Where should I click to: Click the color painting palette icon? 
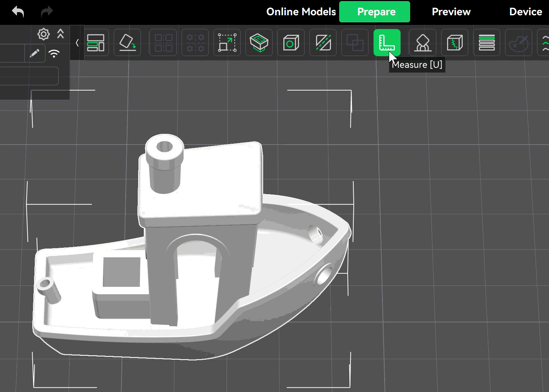[519, 43]
